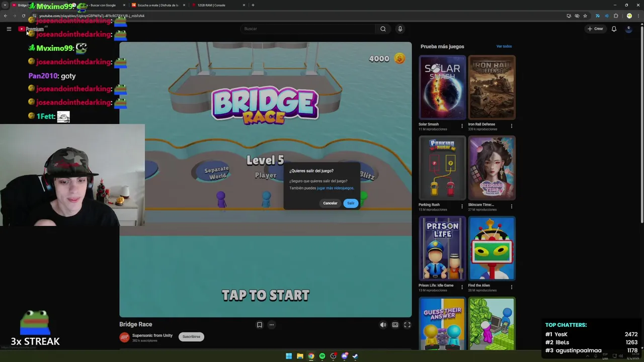Open the YouTube hamburger guide menu

(9, 29)
